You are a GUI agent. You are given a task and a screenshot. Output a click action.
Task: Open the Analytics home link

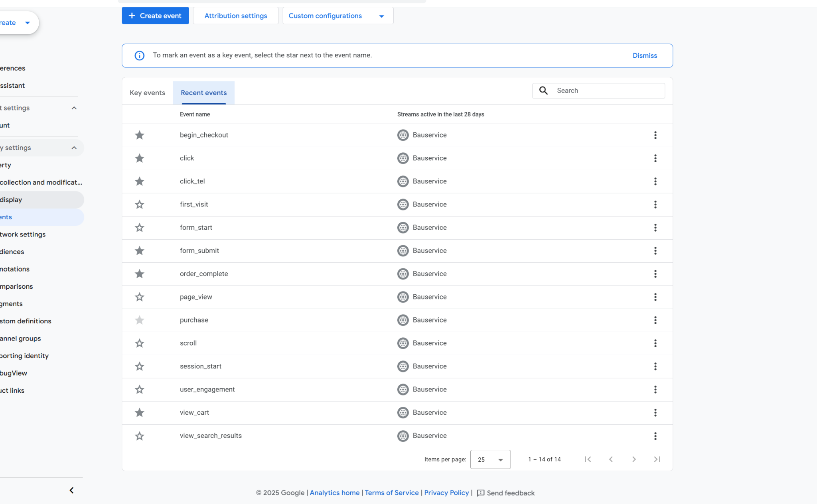tap(335, 493)
